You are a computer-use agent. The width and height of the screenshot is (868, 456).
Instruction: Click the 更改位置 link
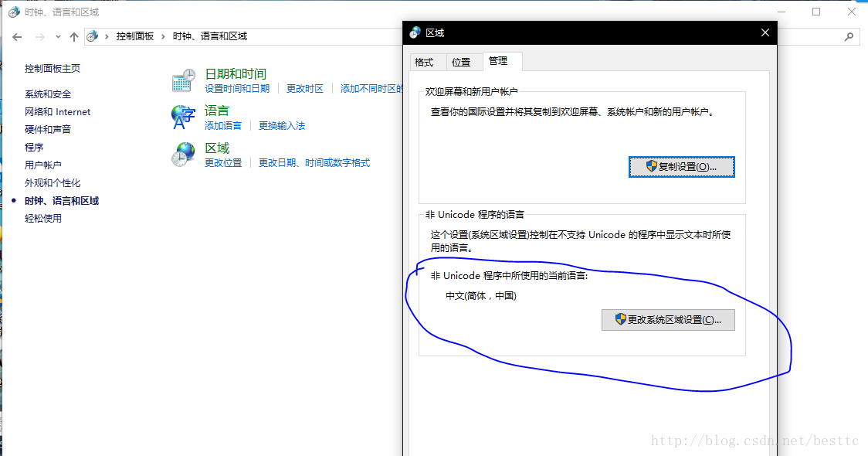(223, 163)
